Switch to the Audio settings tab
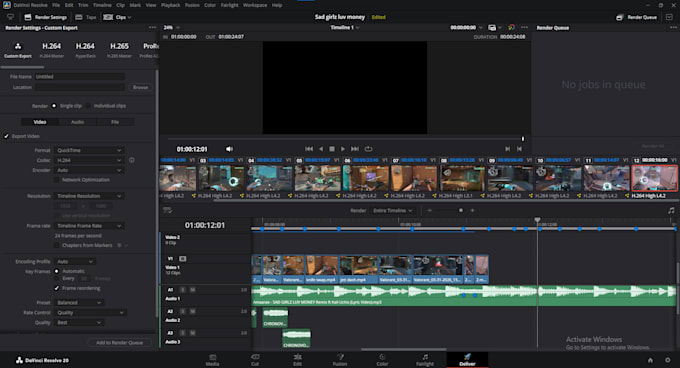The width and height of the screenshot is (680, 368). [x=77, y=122]
